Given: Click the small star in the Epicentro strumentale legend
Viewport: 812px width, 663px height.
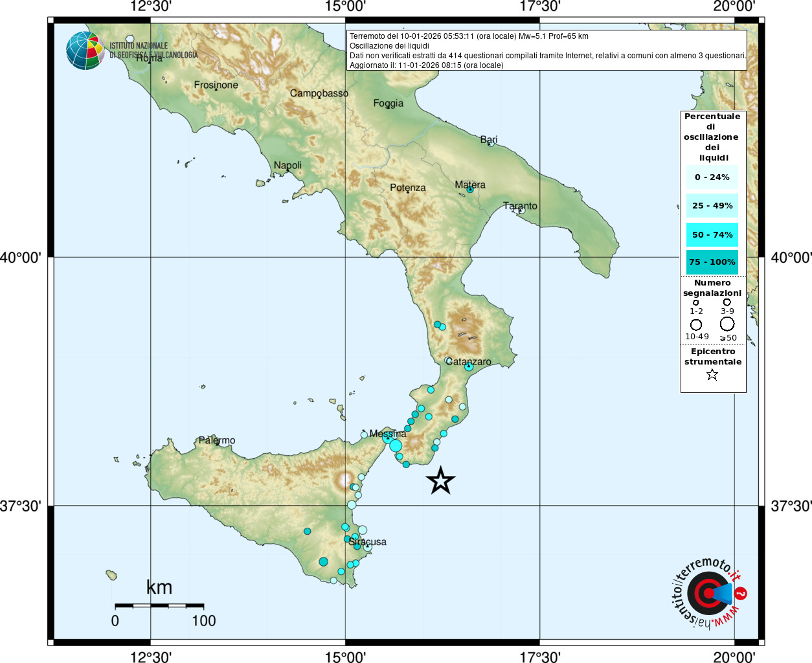Looking at the screenshot, I should point(712,374).
